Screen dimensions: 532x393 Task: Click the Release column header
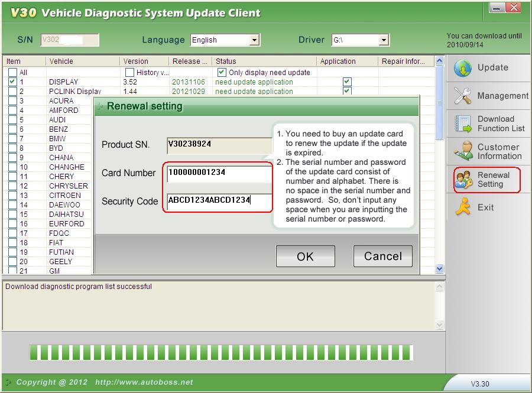[190, 61]
